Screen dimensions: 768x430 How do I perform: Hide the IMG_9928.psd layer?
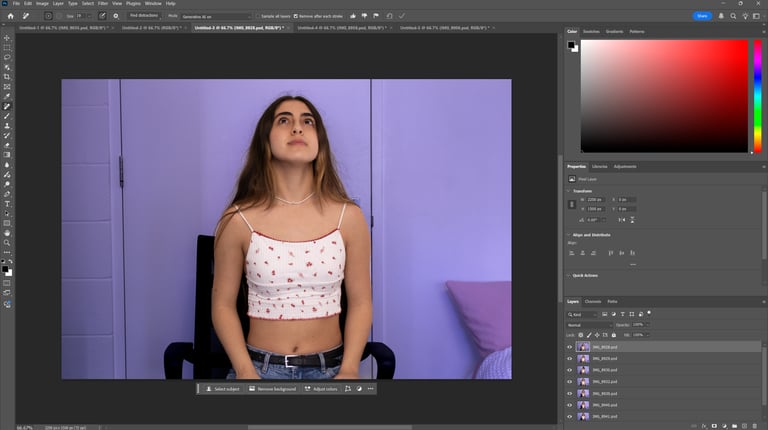pyautogui.click(x=570, y=347)
